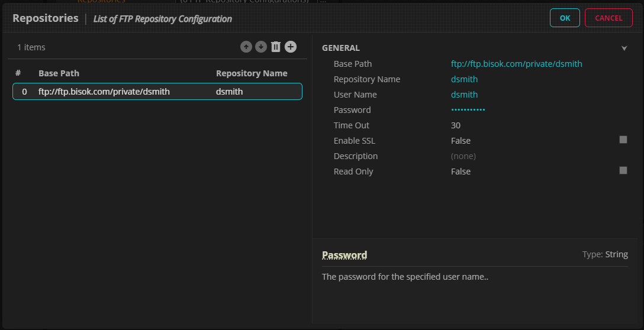This screenshot has width=644, height=330.
Task: Edit the User Name value
Action: (x=465, y=95)
